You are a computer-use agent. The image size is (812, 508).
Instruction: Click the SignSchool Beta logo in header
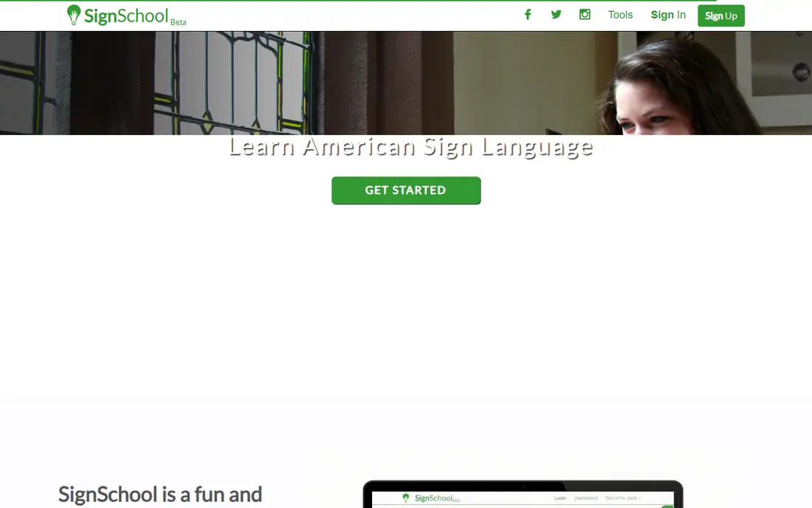[126, 16]
